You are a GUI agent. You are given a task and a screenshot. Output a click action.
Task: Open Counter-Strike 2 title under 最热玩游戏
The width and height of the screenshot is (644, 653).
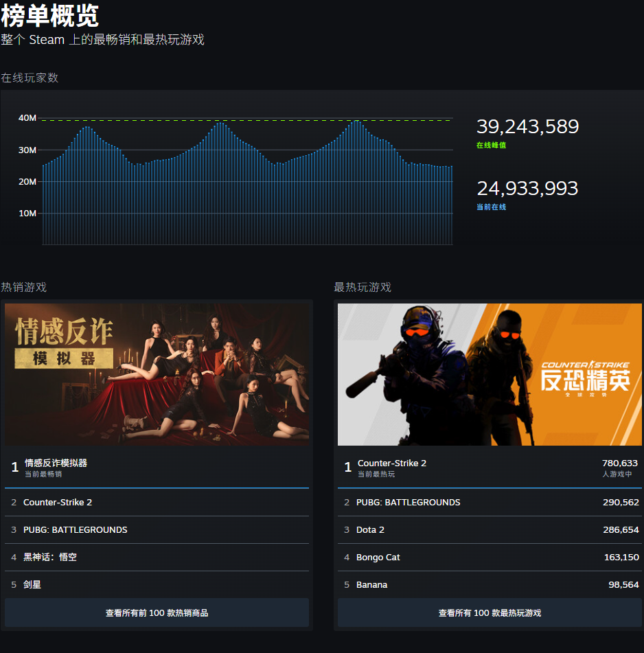click(392, 463)
